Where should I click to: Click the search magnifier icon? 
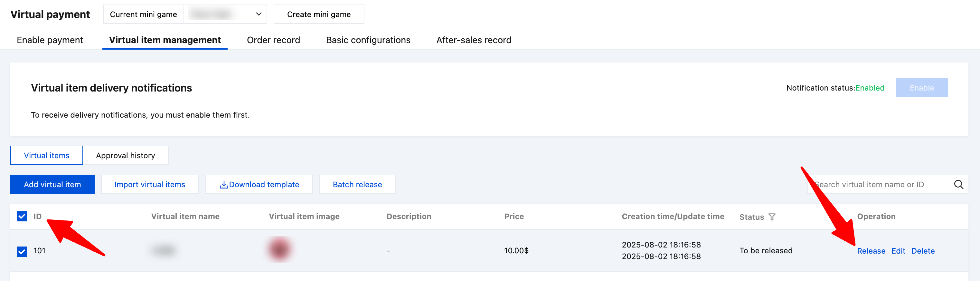[958, 185]
